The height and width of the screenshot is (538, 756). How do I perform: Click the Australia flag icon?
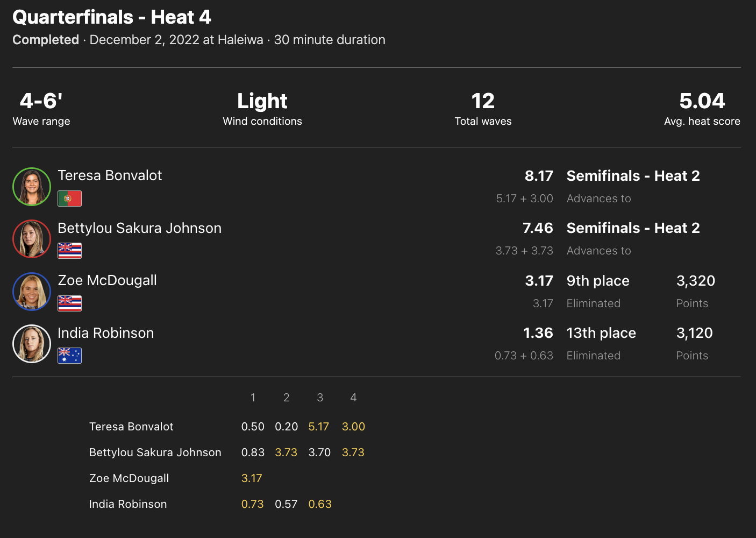(70, 356)
